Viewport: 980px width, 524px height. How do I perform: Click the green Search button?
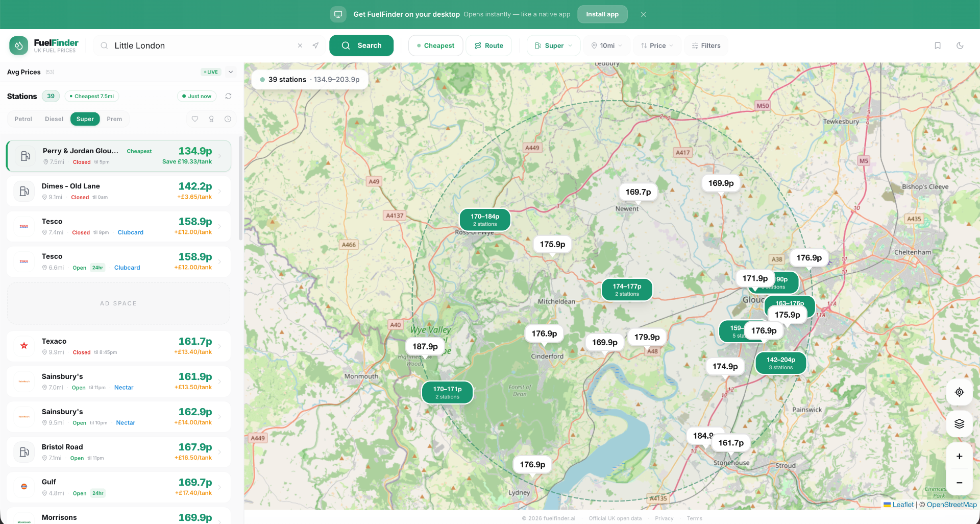(x=361, y=45)
